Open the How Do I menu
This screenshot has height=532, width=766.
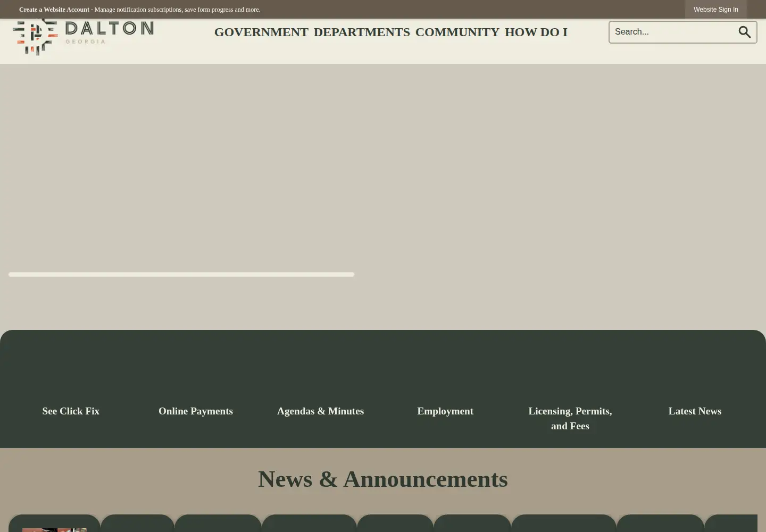tap(536, 32)
